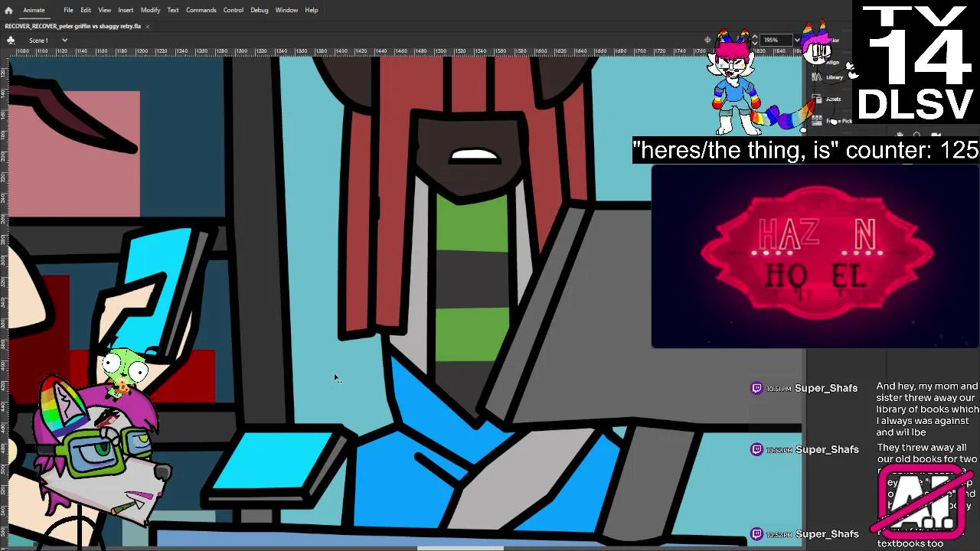Close the peter griffin vs shaggy document tab
Image resolution: width=980 pixels, height=551 pixels.
click(147, 26)
